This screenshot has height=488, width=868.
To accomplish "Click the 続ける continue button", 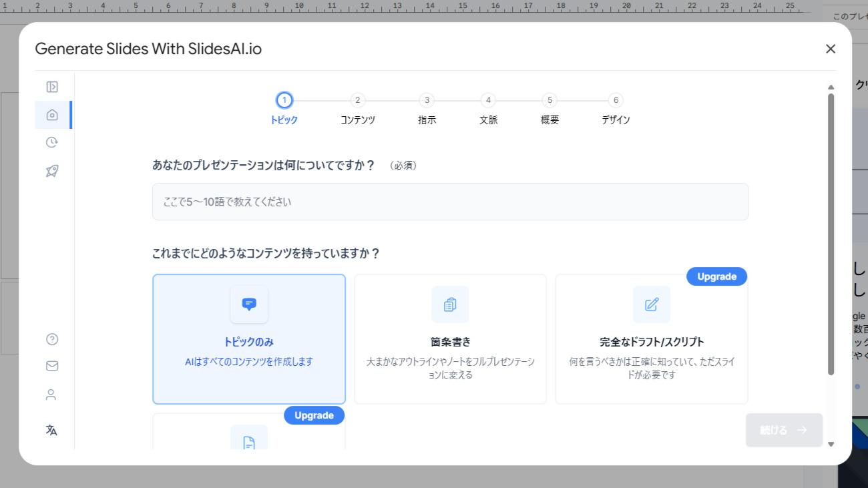I will (784, 430).
